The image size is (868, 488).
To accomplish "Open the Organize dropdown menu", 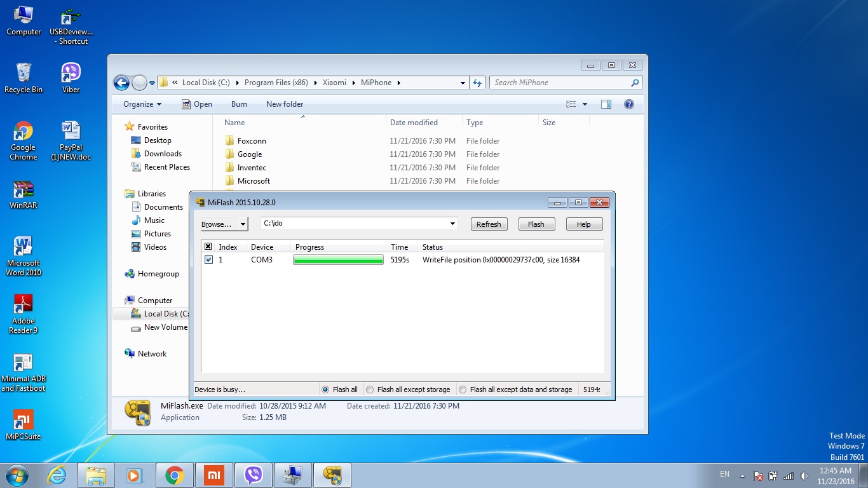I will 142,104.
